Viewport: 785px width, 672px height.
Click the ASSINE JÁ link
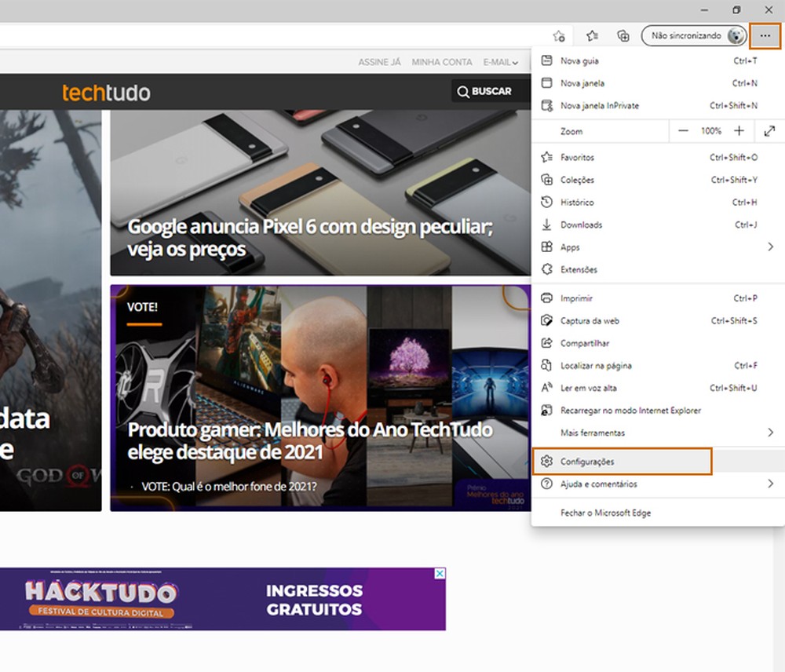[x=379, y=62]
